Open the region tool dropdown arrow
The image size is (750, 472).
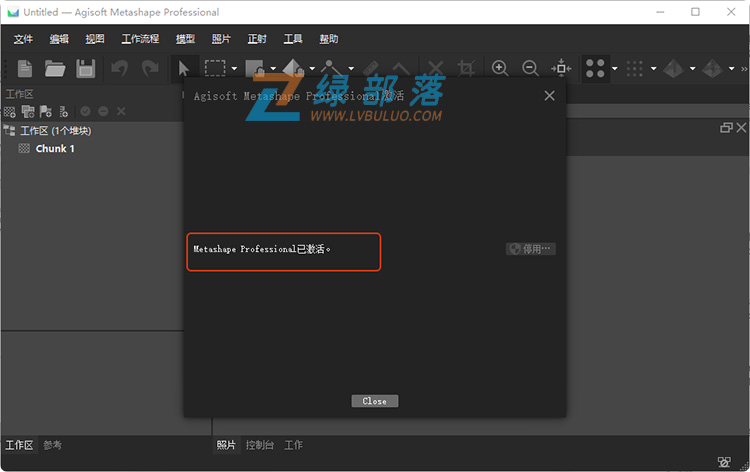click(273, 68)
